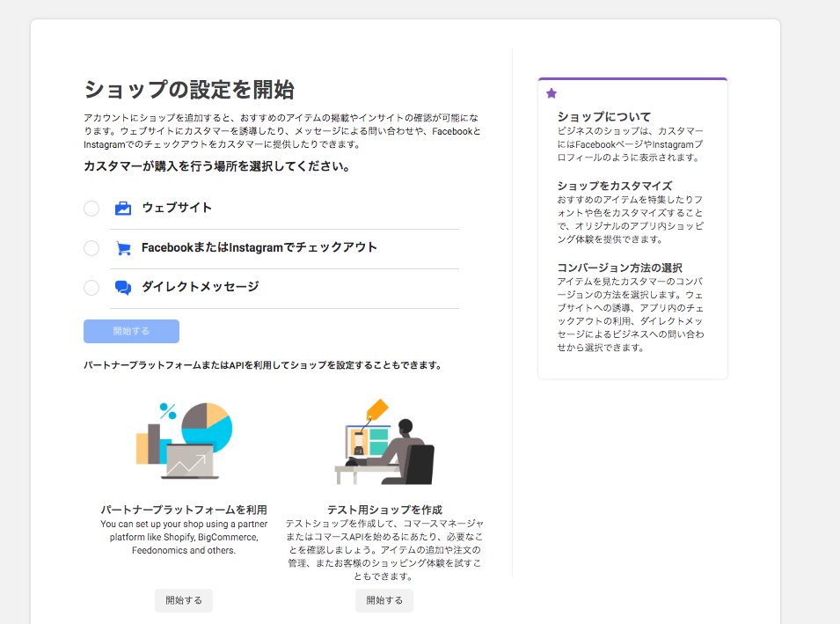This screenshot has height=624, width=840.
Task: Select the ウェブサイト radio button
Action: click(x=91, y=209)
